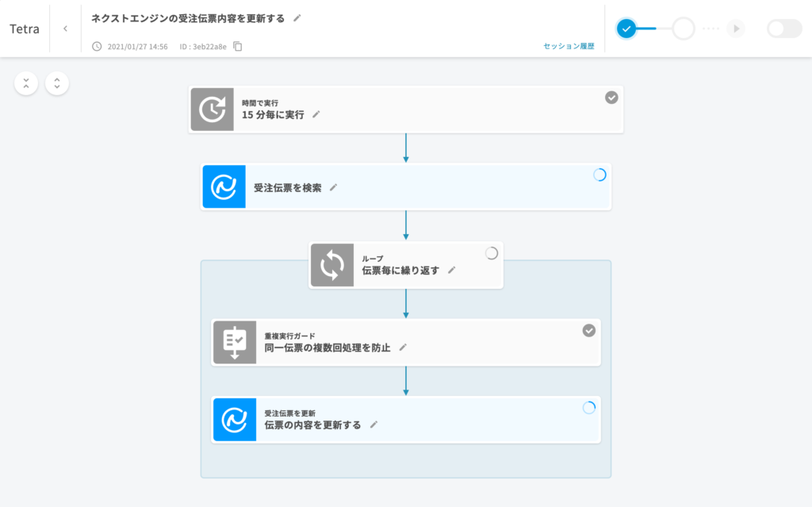
Task: Toggle the workflow enable switch
Action: click(784, 29)
